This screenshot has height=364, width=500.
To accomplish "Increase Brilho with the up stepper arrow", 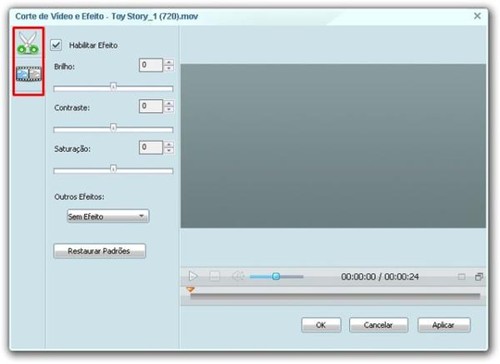I will click(x=169, y=62).
